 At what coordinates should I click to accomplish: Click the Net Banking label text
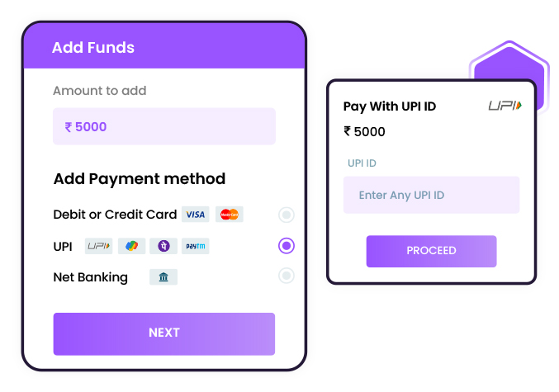pyautogui.click(x=90, y=277)
